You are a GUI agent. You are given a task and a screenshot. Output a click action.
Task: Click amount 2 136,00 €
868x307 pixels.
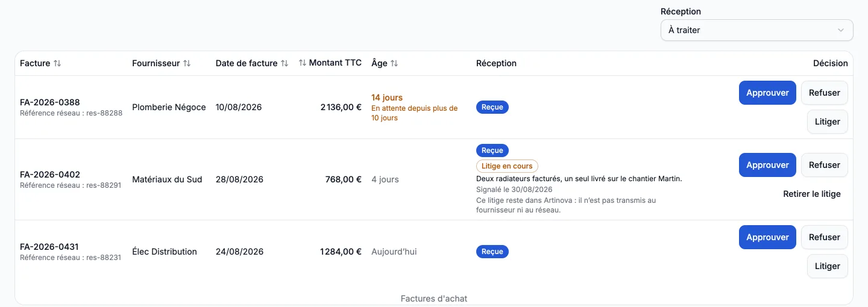(341, 107)
